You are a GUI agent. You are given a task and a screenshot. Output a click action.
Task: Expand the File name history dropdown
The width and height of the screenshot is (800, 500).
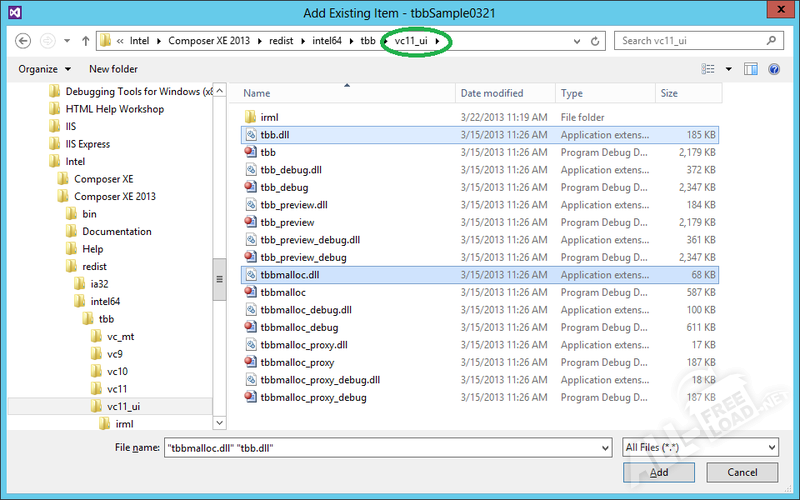click(x=603, y=447)
